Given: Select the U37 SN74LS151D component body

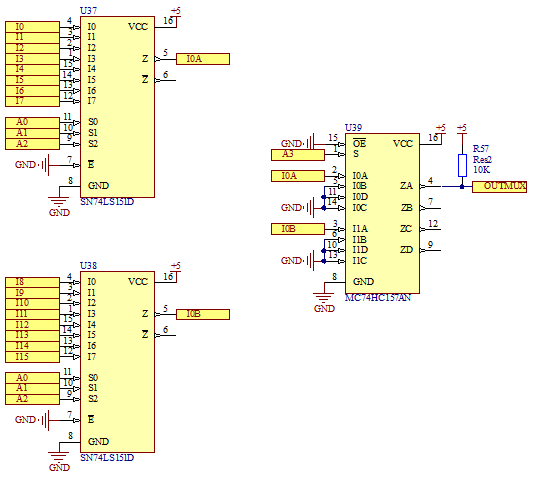Looking at the screenshot, I should click(x=117, y=107).
